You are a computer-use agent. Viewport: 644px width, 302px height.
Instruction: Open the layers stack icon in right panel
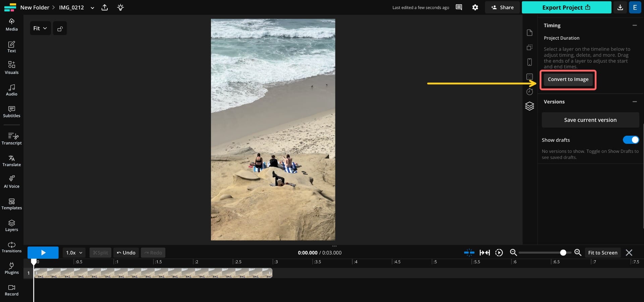[x=529, y=106]
